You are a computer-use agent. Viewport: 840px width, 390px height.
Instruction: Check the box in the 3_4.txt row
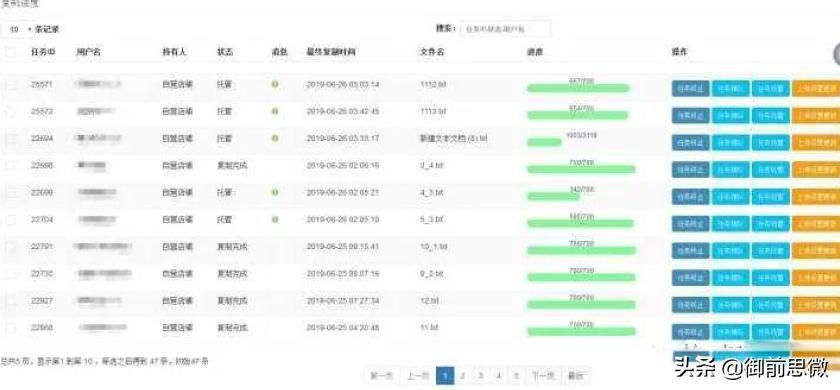pyautogui.click(x=10, y=166)
